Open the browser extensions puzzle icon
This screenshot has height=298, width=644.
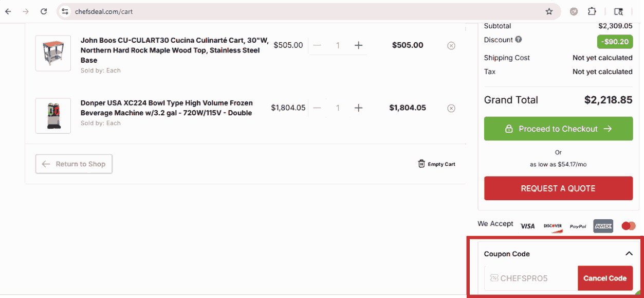592,11
